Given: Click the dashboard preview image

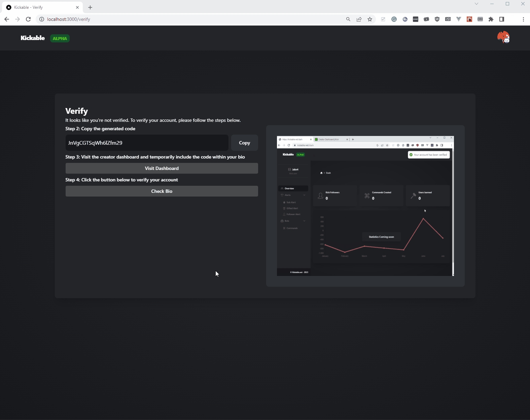Looking at the screenshot, I should (365, 206).
